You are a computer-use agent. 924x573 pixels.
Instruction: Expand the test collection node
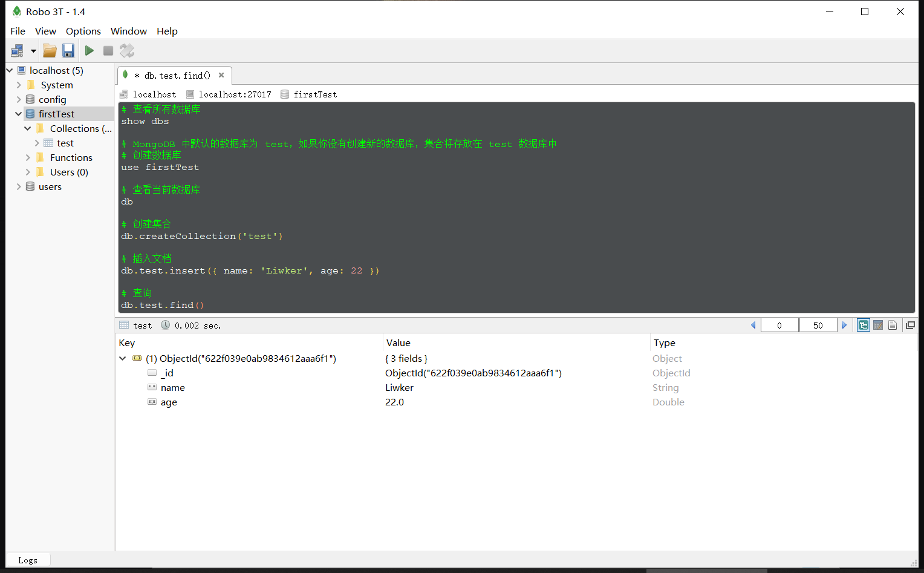point(37,143)
